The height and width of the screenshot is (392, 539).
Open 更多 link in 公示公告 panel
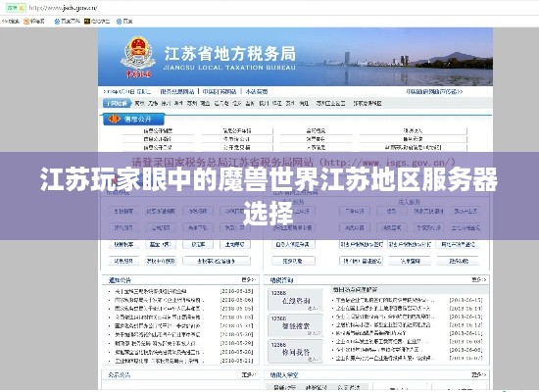coord(249,374)
